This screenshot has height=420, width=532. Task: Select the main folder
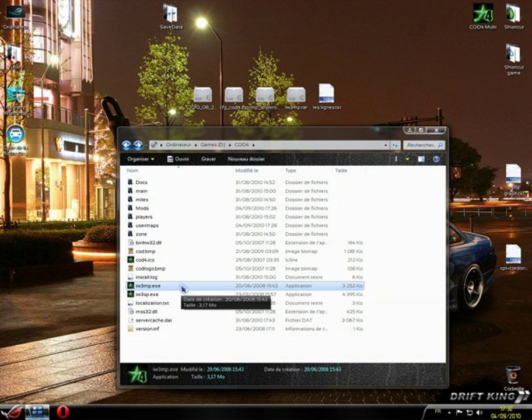(x=142, y=191)
